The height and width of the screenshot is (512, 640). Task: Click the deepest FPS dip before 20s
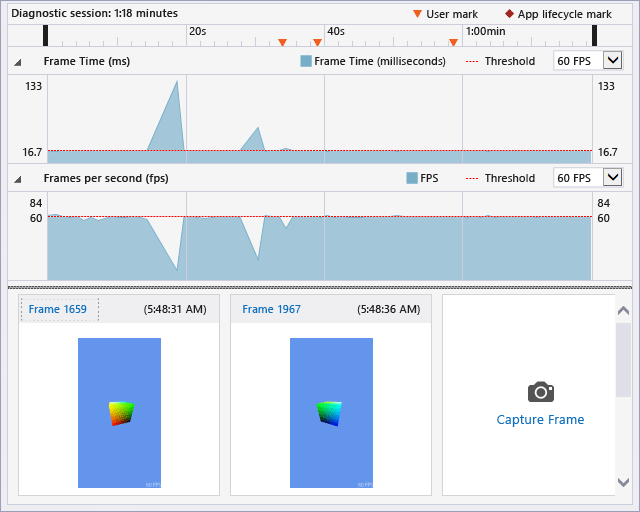pyautogui.click(x=177, y=269)
